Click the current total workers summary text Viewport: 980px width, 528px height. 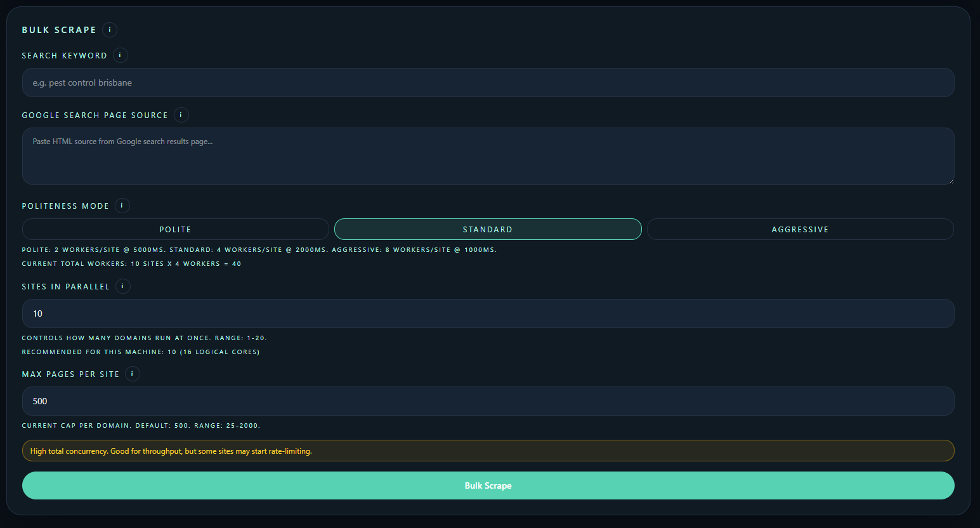tap(131, 264)
